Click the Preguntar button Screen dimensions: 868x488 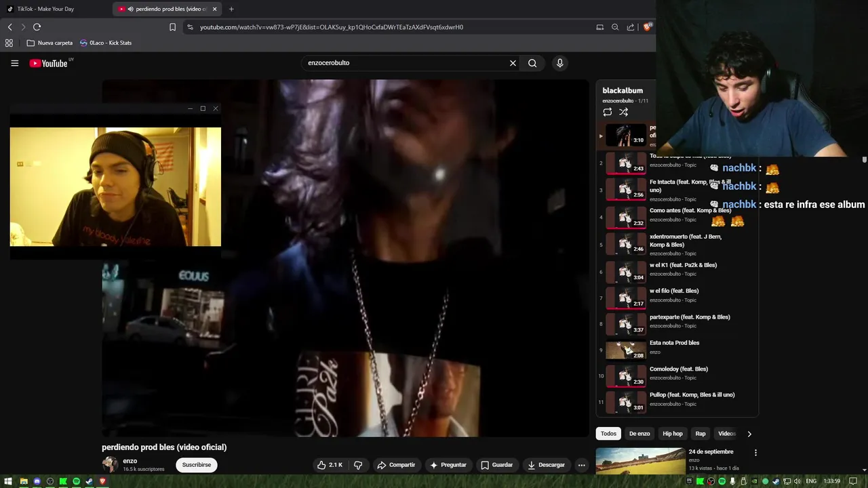(448, 465)
